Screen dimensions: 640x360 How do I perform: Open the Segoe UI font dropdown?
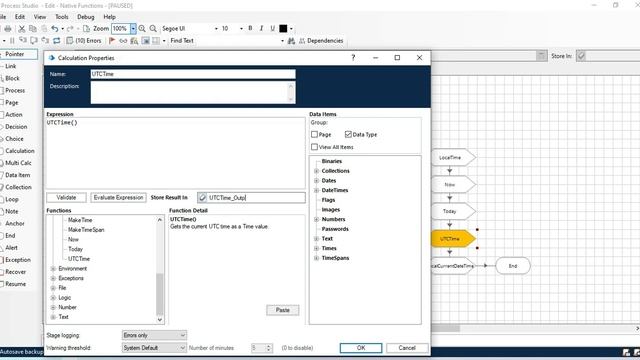216,29
